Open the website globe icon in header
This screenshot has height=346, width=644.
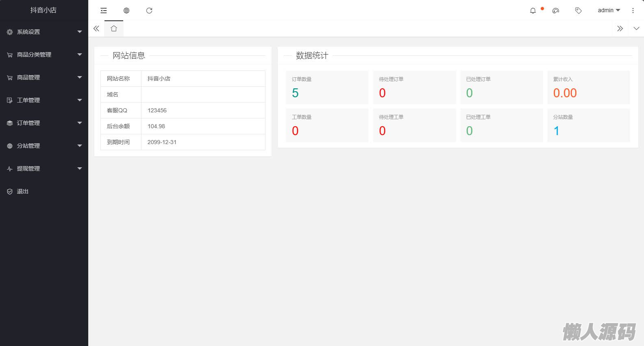[126, 11]
